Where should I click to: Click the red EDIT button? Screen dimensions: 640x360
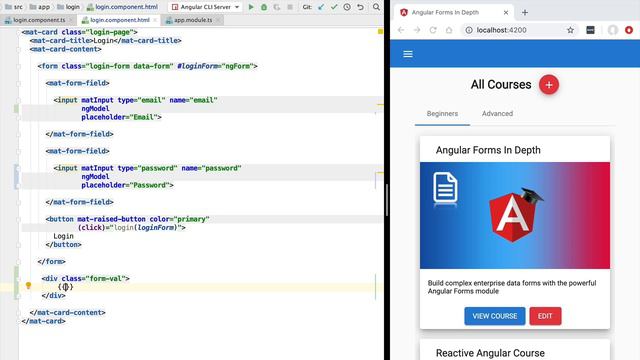point(545,316)
